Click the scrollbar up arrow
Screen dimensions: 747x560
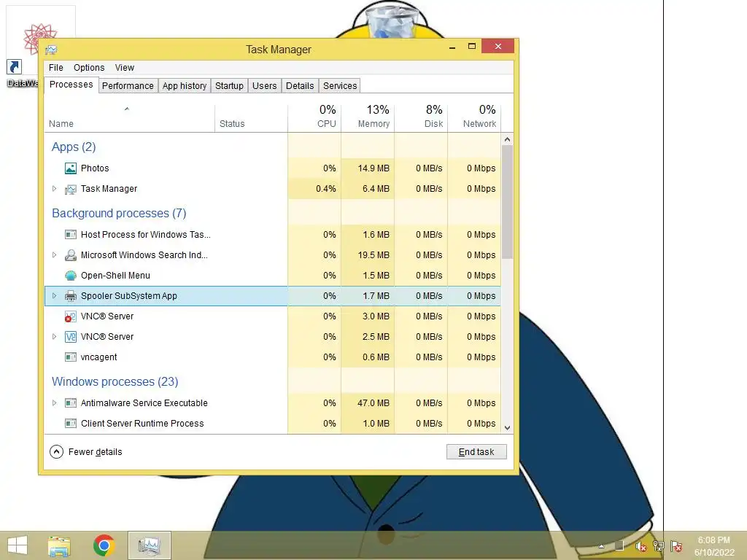click(508, 139)
